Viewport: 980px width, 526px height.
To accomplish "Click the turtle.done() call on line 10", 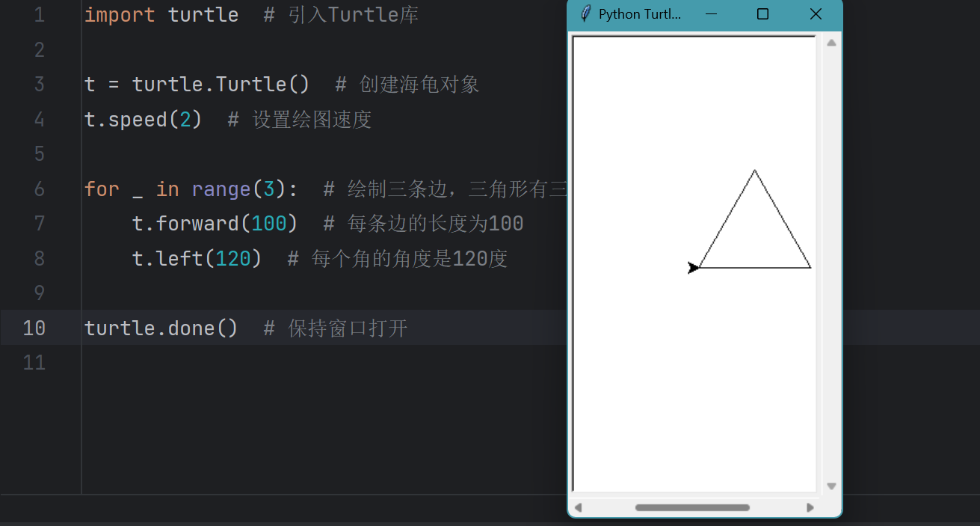I will [x=161, y=328].
